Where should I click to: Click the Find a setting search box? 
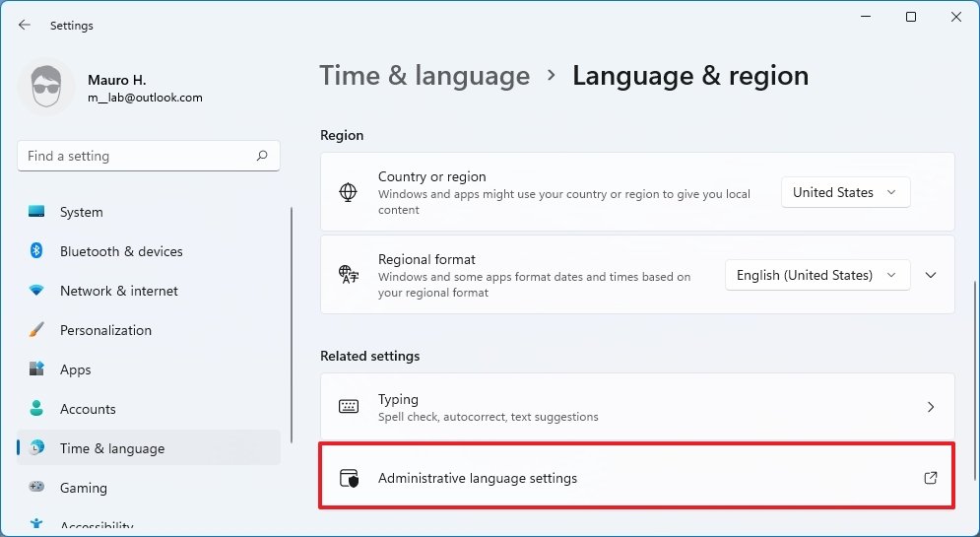click(138, 156)
